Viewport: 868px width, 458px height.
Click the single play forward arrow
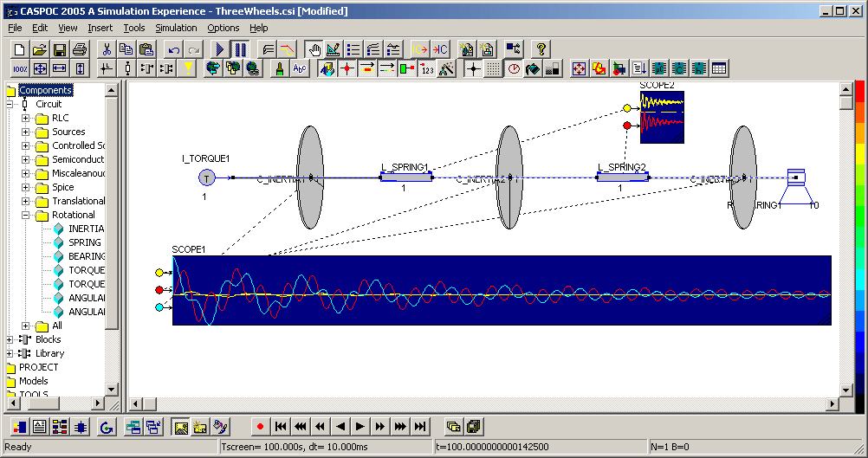[360, 427]
